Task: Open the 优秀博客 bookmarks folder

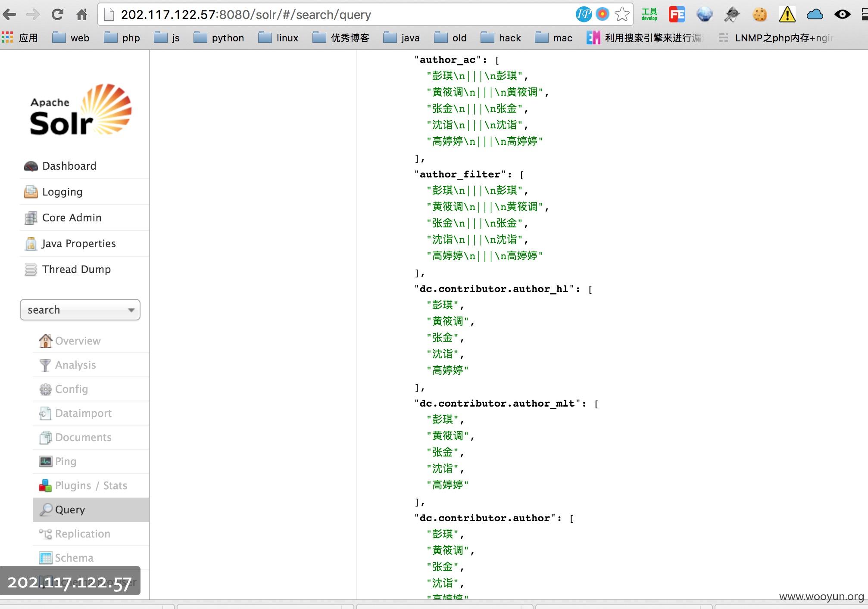Action: coord(341,38)
